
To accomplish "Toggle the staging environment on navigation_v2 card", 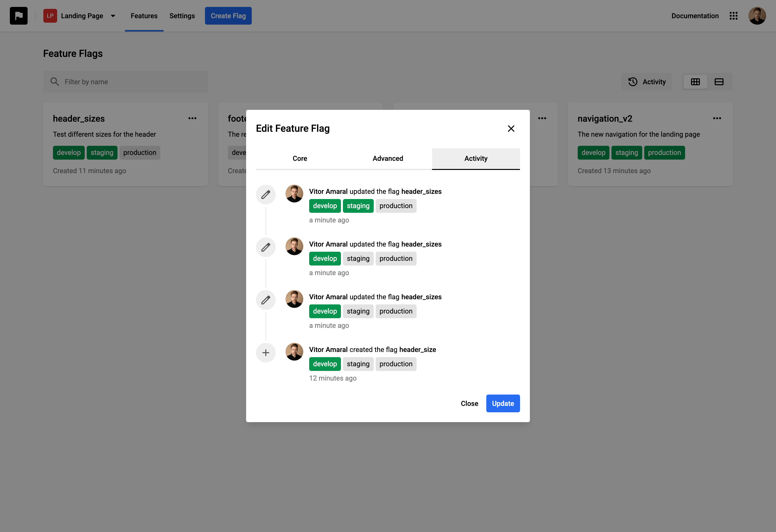I will 627,152.
